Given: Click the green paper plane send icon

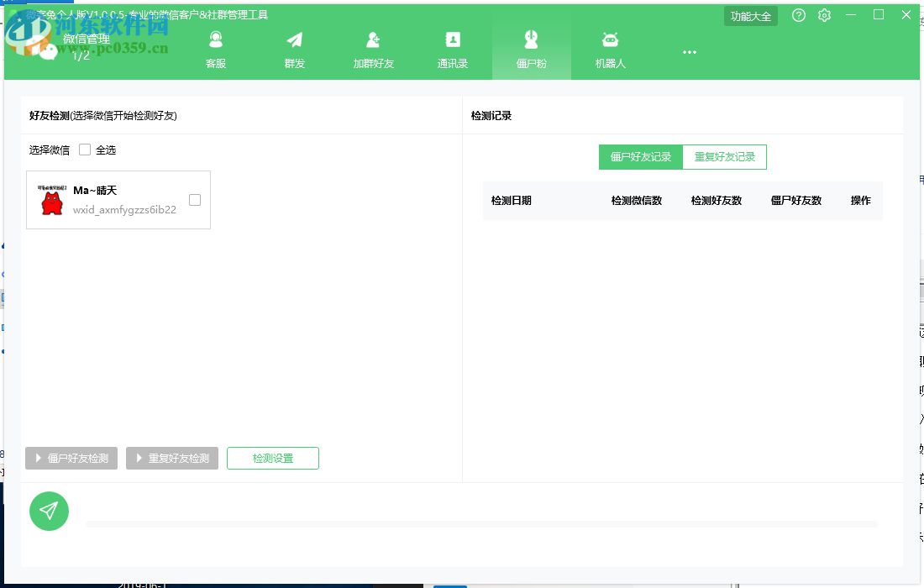Looking at the screenshot, I should coord(50,511).
